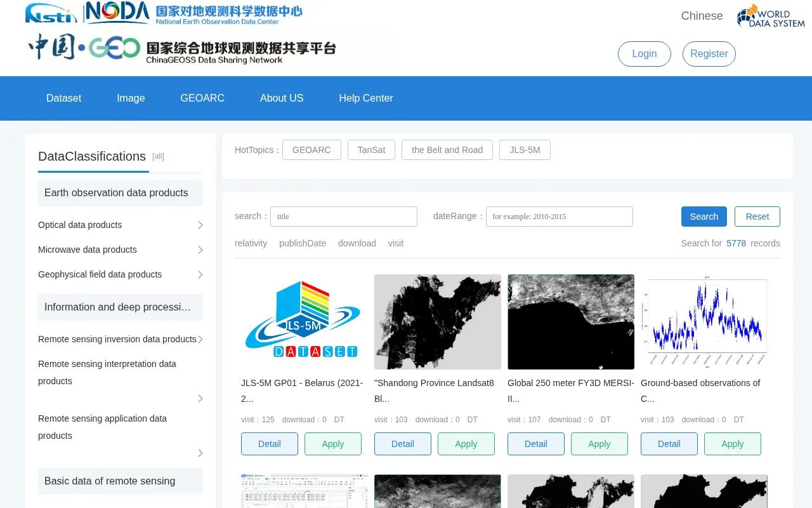Open the Global 250 meter FY3D thumbnail

(x=571, y=322)
